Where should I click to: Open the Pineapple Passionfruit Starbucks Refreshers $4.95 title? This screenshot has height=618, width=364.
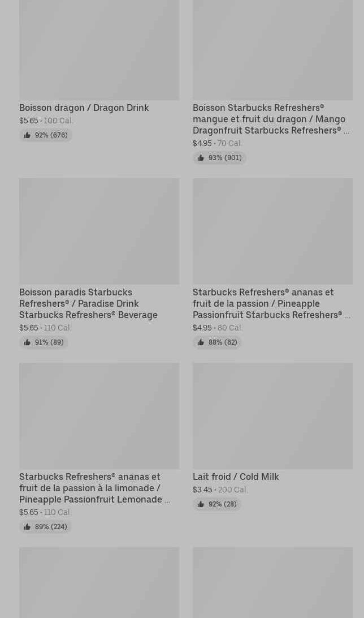tap(269, 303)
